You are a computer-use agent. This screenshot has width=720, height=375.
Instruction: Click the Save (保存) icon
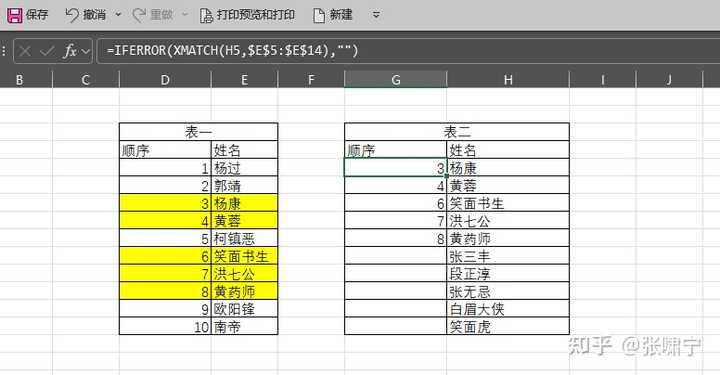(15, 15)
